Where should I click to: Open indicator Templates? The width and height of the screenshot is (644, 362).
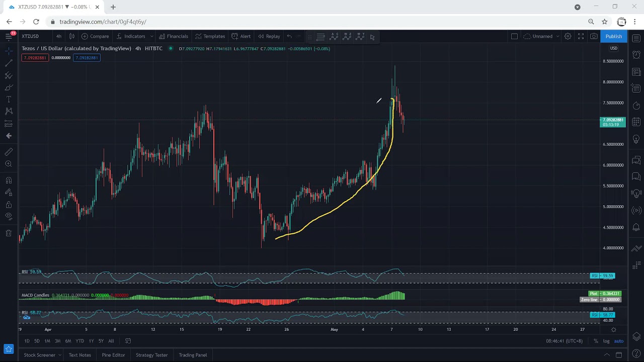pyautogui.click(x=210, y=36)
